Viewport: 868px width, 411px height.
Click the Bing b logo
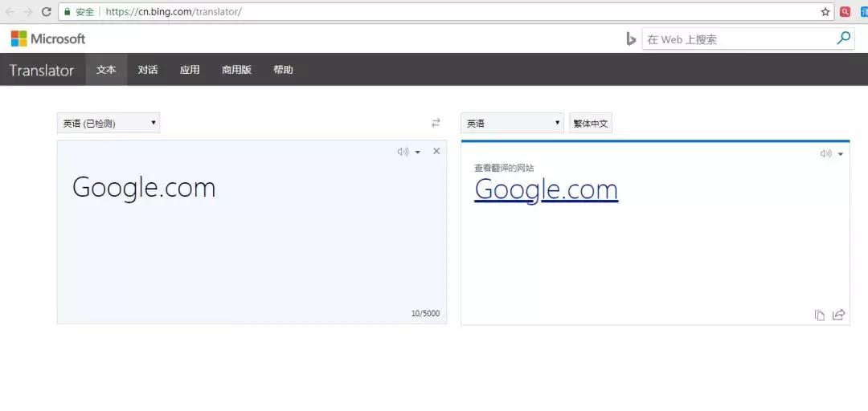(x=631, y=39)
